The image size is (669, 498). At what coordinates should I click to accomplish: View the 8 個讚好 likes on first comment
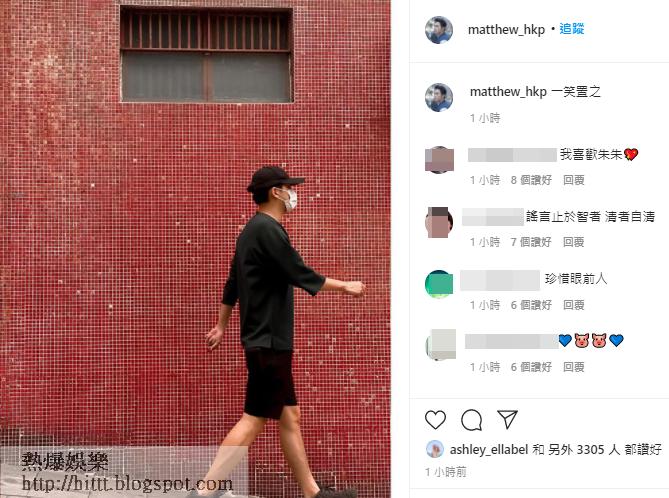(x=531, y=180)
